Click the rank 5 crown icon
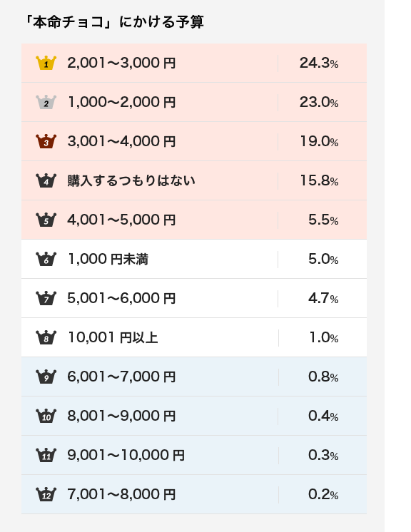The image size is (411, 532). click(x=46, y=220)
